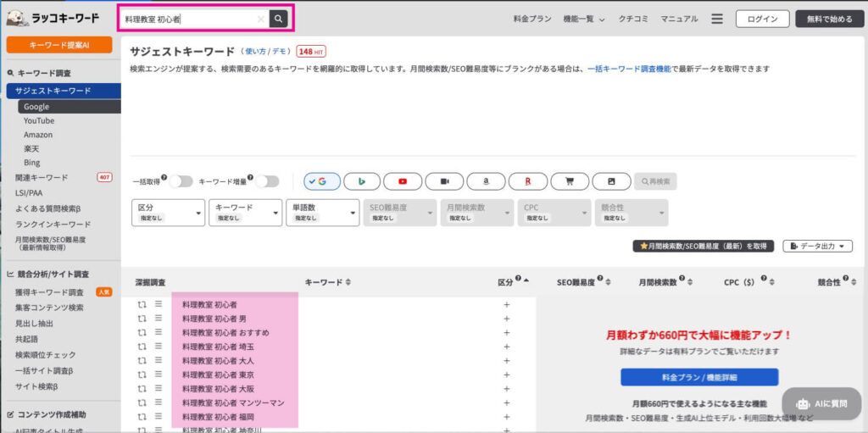This screenshot has width=868, height=433.
Task: Open the データ出力 dropdown
Action: tap(817, 246)
